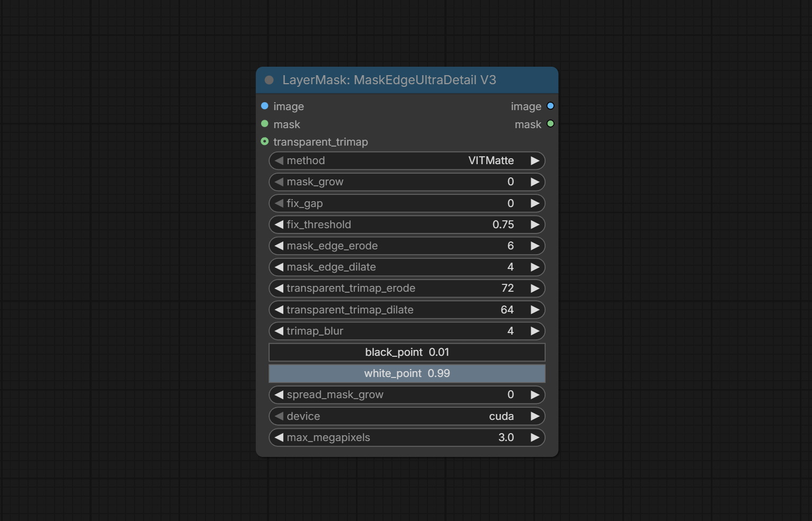812x521 pixels.
Task: Decrease transparent_trimap_erode with left arrow
Action: tap(279, 289)
